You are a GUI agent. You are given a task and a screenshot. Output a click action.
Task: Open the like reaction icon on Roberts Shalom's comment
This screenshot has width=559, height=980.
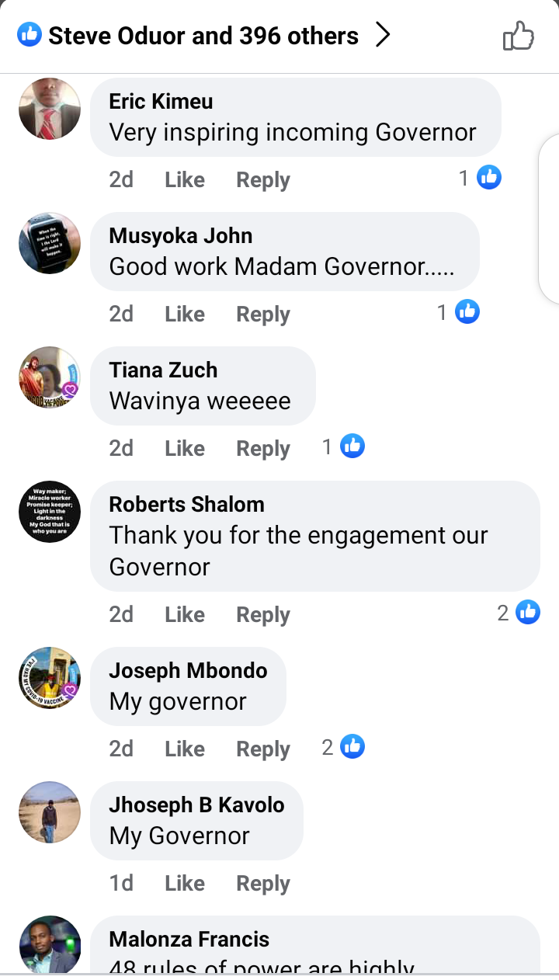[x=528, y=613]
